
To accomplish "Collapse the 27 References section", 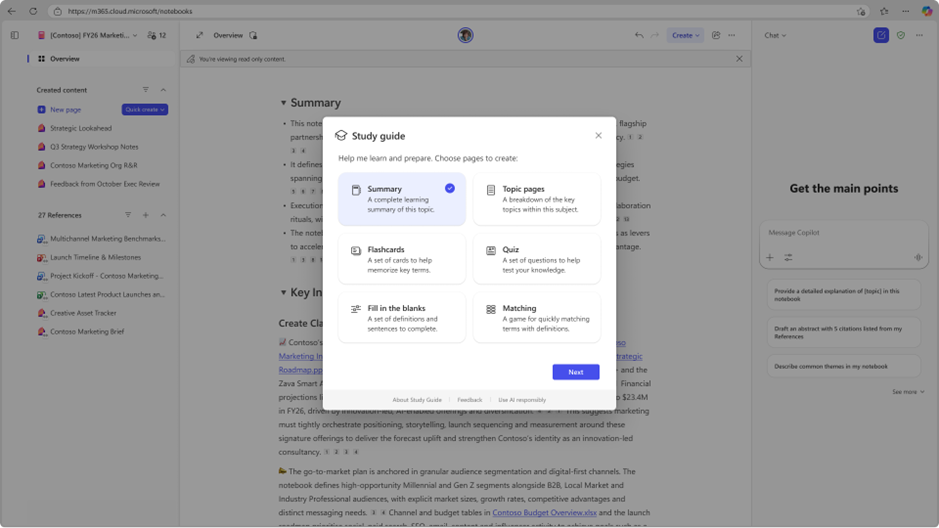I will point(163,215).
